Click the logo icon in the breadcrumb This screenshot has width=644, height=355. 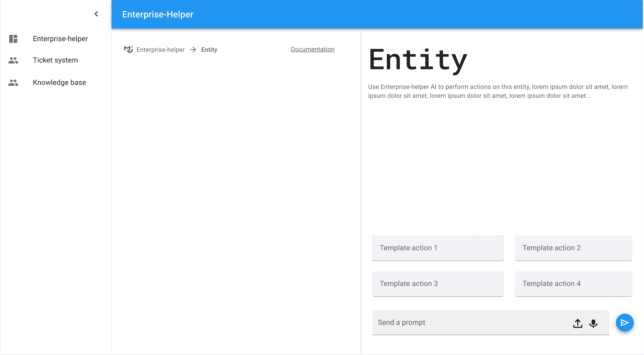pos(128,50)
